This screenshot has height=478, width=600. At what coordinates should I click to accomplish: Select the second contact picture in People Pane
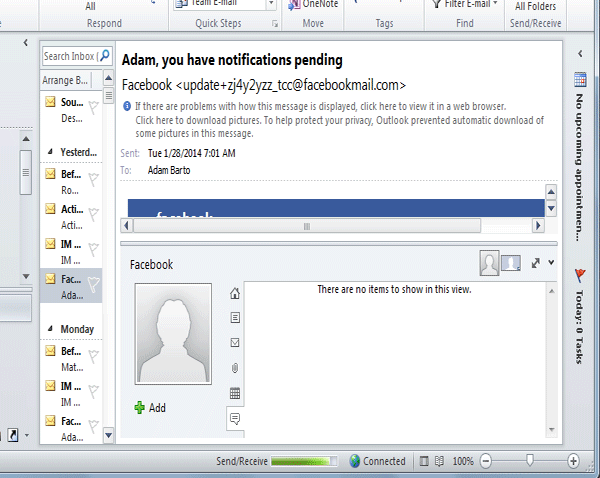click(x=511, y=263)
